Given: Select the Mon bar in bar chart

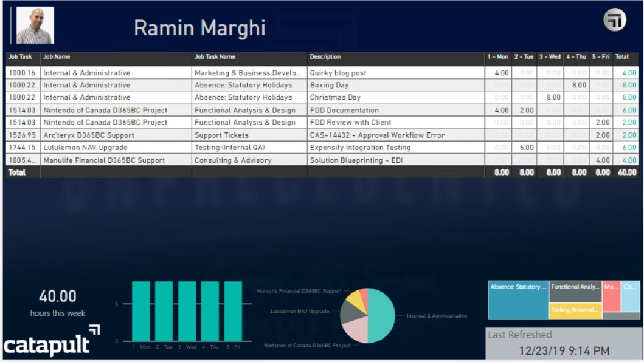Looking at the screenshot, I should (x=141, y=311).
